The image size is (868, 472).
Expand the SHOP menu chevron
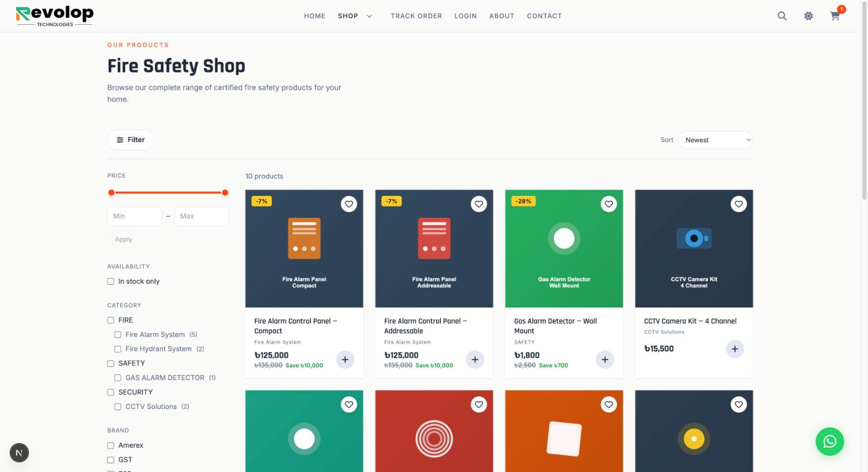(370, 16)
